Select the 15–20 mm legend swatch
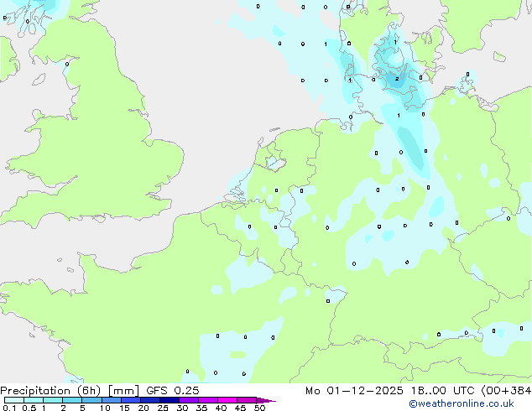 130,400
